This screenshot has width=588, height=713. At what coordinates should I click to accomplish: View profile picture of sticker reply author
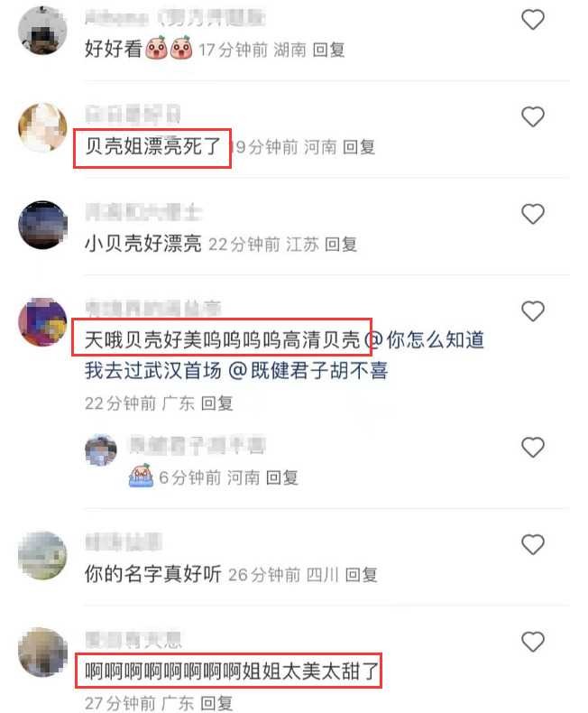[101, 449]
